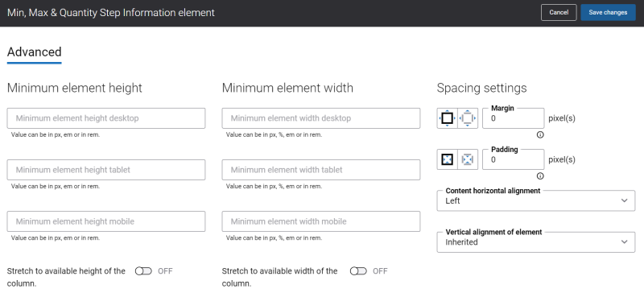Viewport: 644px width, 297px height.
Task: Toggle stretch to available width switch
Action: [x=358, y=271]
